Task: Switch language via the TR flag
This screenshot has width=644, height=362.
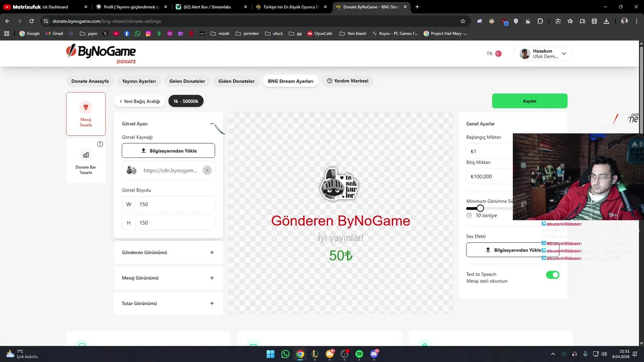Action: click(494, 54)
